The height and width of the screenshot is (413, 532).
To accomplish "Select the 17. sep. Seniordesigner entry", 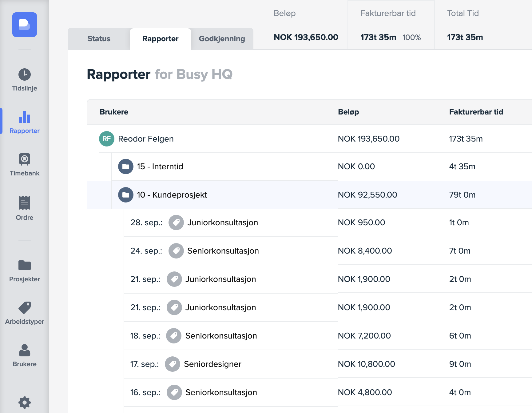I will coord(328,364).
